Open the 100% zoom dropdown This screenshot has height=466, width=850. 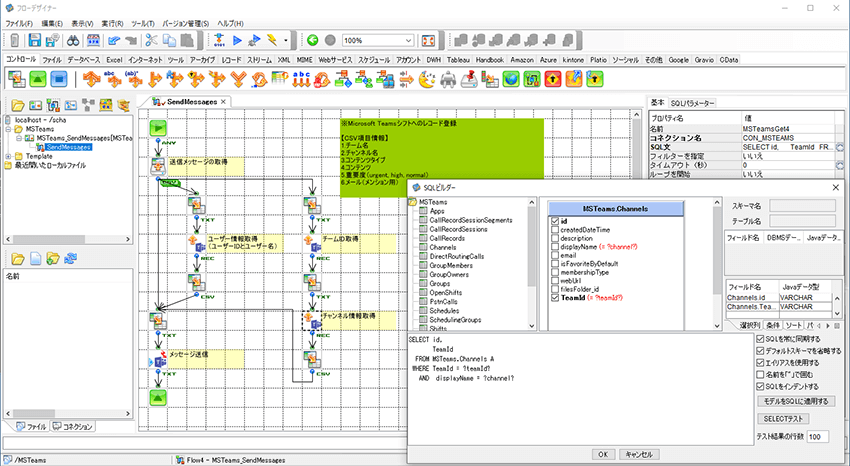point(408,41)
